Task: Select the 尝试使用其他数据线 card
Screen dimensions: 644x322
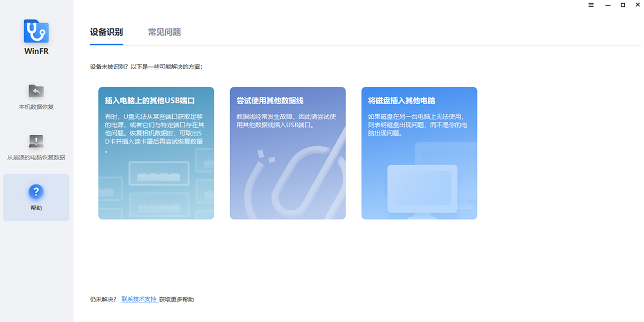Action: pos(288,153)
